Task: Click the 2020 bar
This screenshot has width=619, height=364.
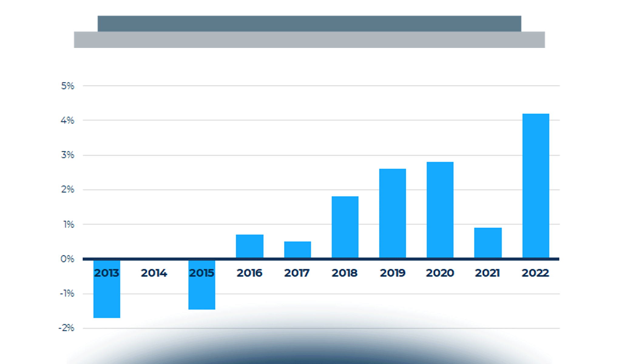Action: [441, 211]
